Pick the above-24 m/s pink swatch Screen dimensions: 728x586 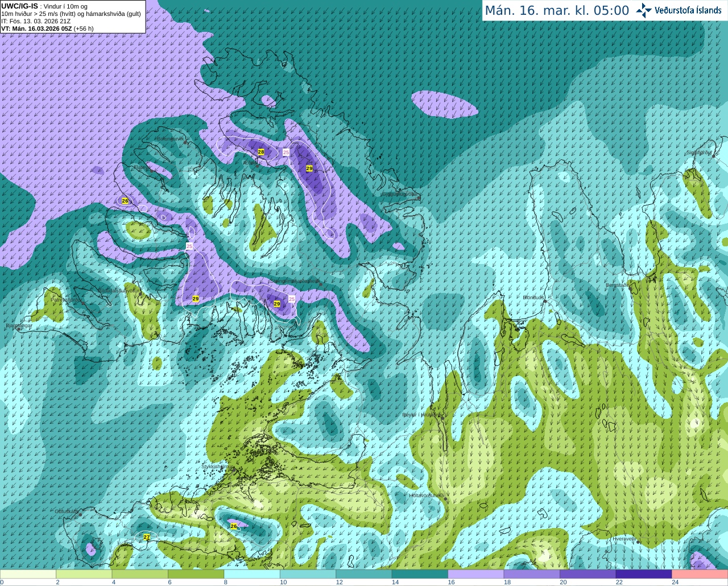click(700, 574)
